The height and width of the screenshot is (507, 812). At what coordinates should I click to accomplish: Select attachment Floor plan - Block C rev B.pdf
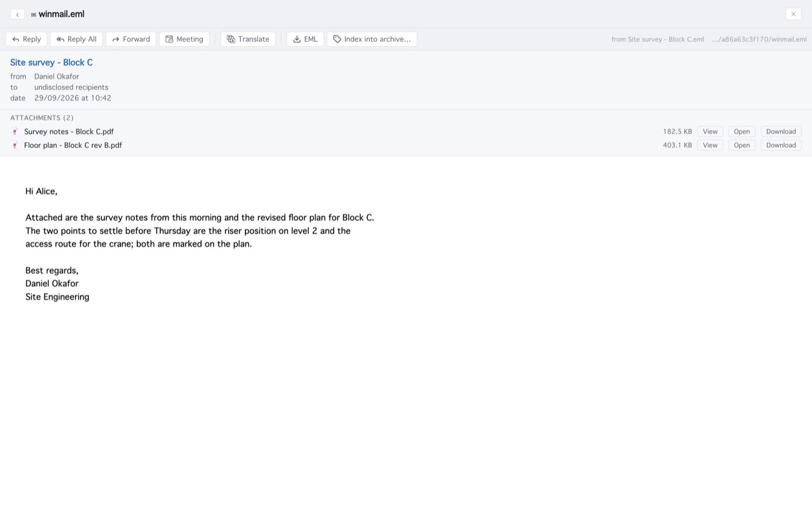[x=73, y=145]
